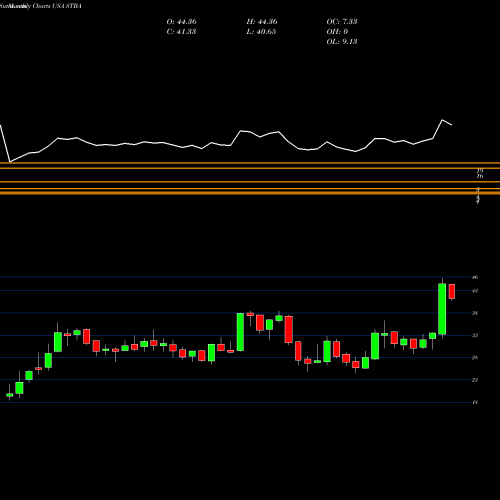Viewport: 500px width, 500px height.
Task: Select the OH: 0 readout
Action: click(x=337, y=32)
